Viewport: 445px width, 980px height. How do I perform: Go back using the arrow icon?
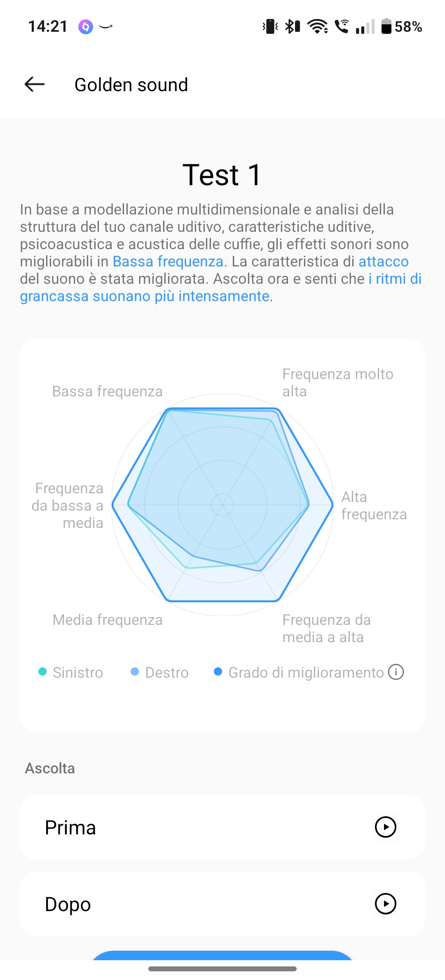pyautogui.click(x=35, y=85)
